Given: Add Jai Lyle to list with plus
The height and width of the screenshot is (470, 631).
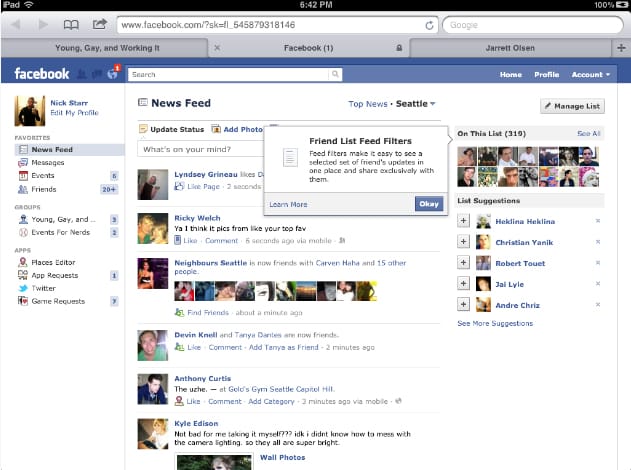Looking at the screenshot, I should click(x=463, y=283).
